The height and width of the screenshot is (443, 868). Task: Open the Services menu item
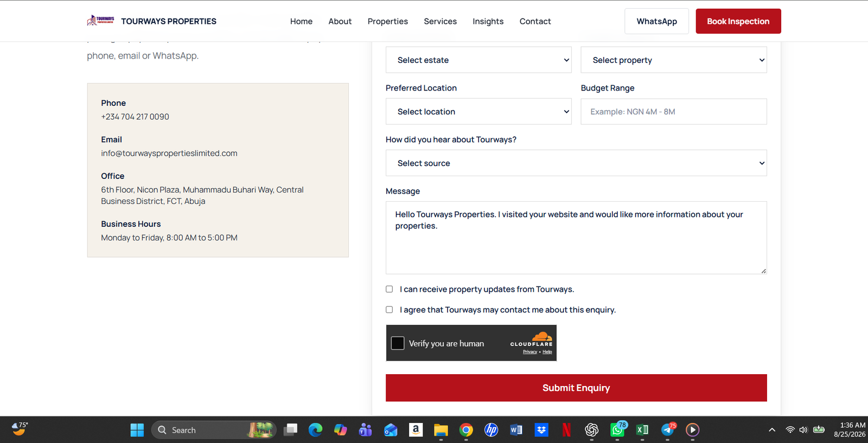pos(440,21)
